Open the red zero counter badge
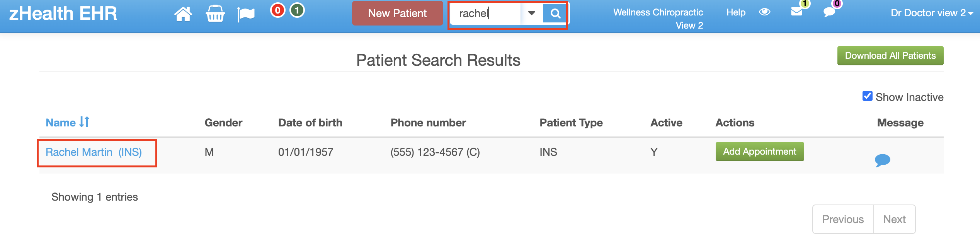Viewport: 980px width, 242px height. pos(277,10)
